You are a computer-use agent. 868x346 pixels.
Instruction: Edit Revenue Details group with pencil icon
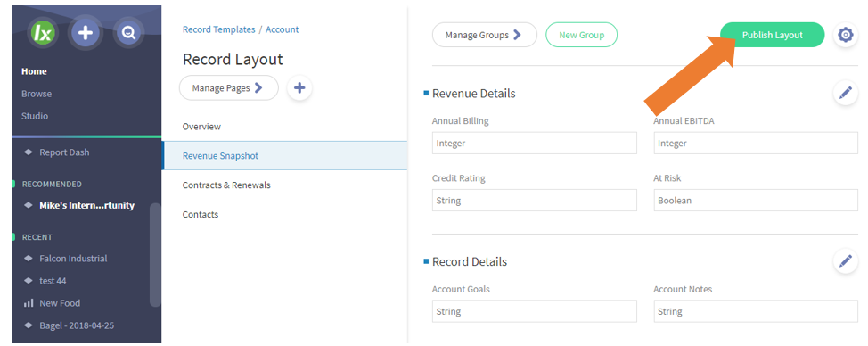click(846, 93)
